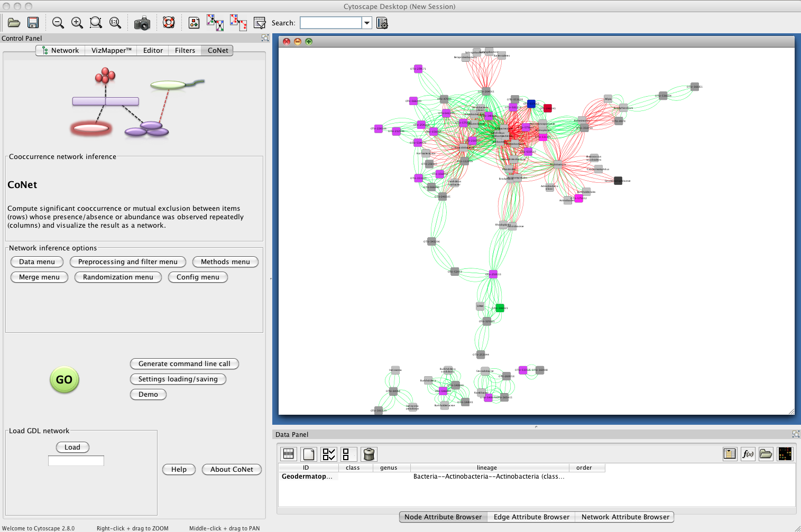The height and width of the screenshot is (532, 801).
Task: Click inside the Search text field
Action: click(330, 23)
